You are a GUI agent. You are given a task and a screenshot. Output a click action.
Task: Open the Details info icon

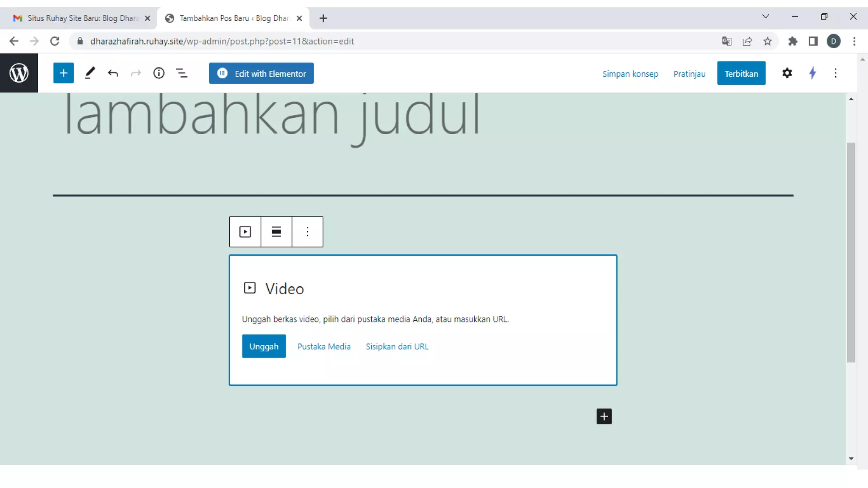pos(159,73)
